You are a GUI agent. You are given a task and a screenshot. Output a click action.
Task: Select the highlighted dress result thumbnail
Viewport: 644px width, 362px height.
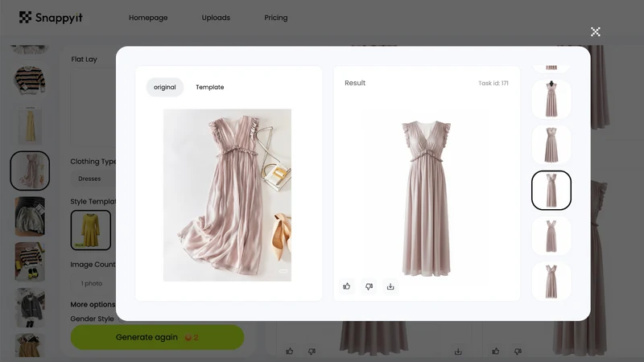point(551,190)
